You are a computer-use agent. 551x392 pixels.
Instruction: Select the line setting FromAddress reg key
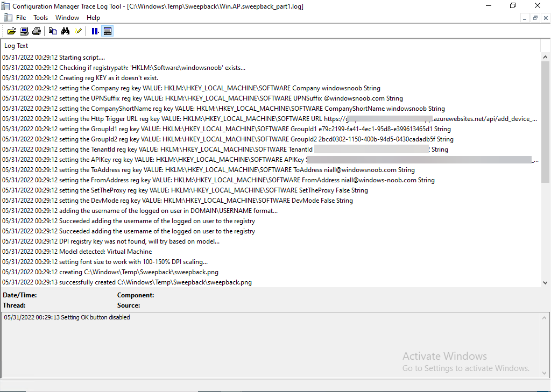271,180
